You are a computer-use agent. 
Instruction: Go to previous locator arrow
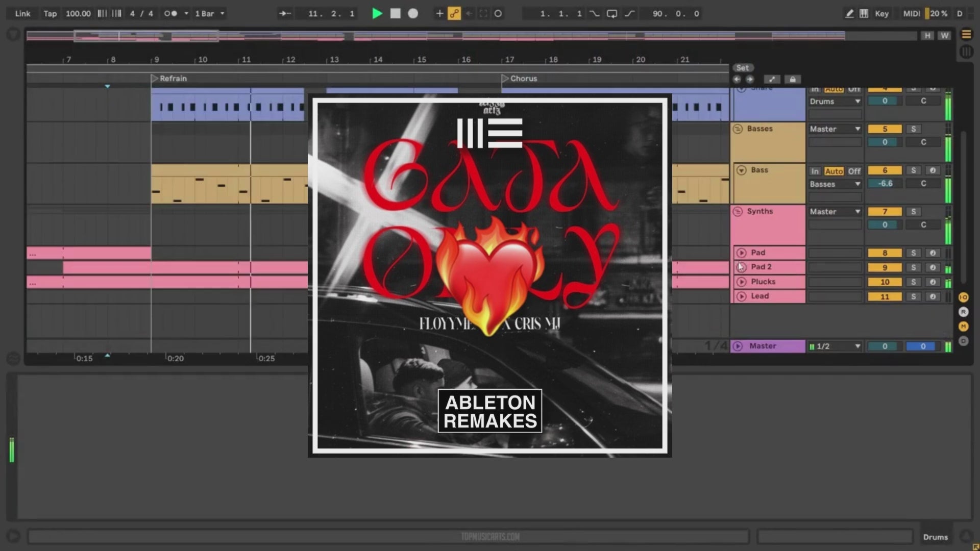coord(737,80)
